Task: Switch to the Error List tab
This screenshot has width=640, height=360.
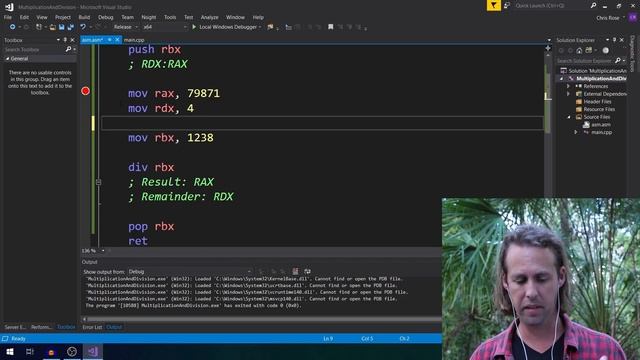Action: point(92,327)
